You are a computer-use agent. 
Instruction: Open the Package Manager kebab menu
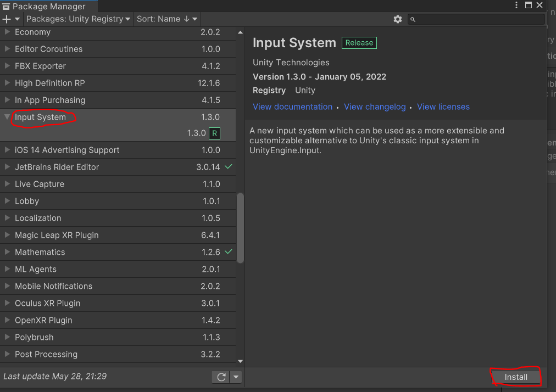(x=516, y=5)
